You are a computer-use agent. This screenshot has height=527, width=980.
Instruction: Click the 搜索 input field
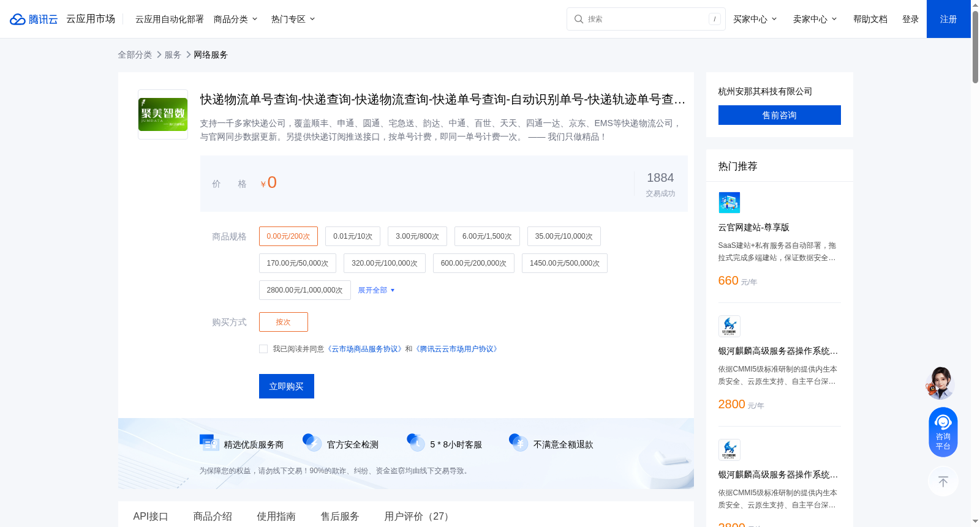point(646,19)
